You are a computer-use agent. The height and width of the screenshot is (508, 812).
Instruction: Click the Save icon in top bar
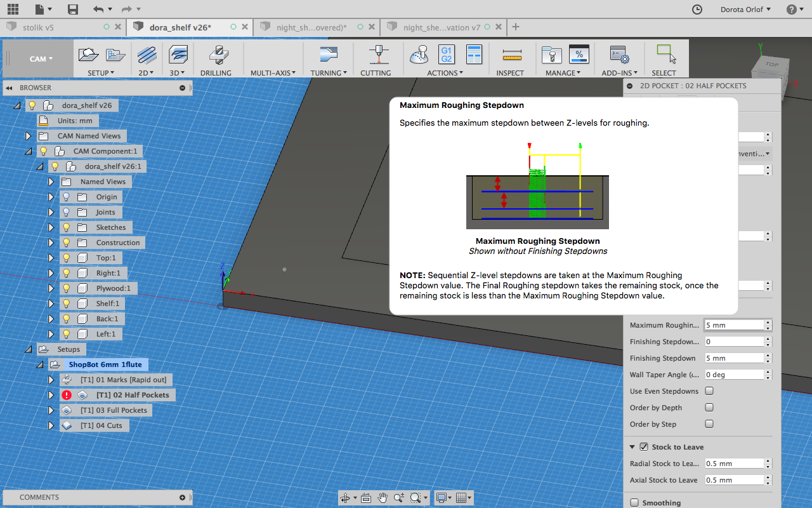point(73,10)
